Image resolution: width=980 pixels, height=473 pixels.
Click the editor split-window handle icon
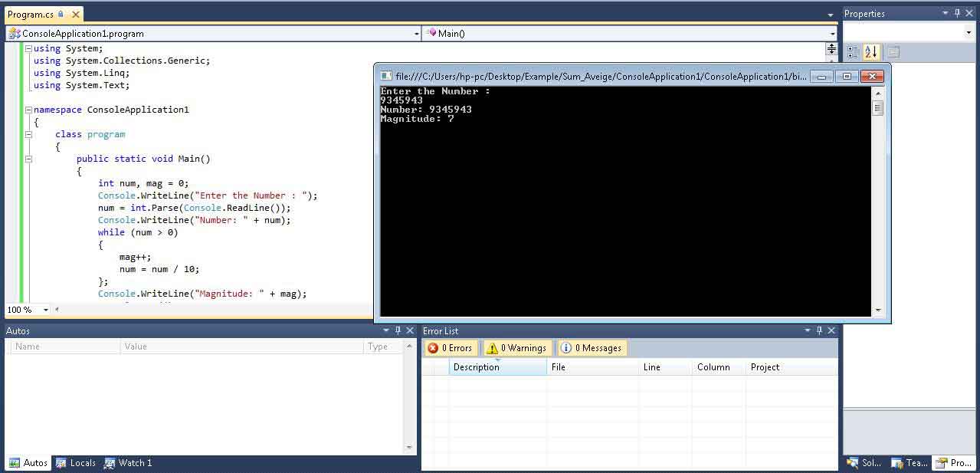point(831,49)
